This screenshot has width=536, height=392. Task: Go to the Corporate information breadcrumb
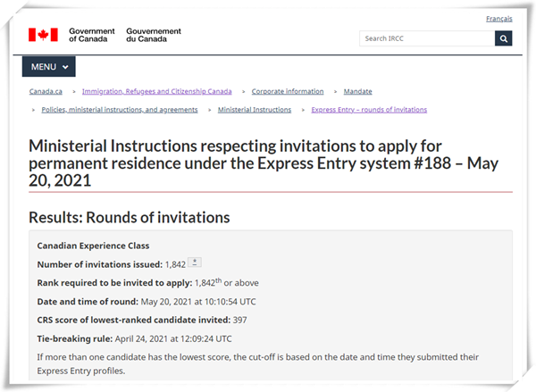pos(288,91)
